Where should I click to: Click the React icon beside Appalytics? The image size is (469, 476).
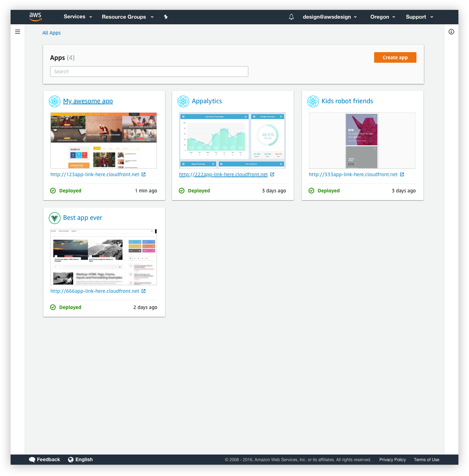coord(183,101)
